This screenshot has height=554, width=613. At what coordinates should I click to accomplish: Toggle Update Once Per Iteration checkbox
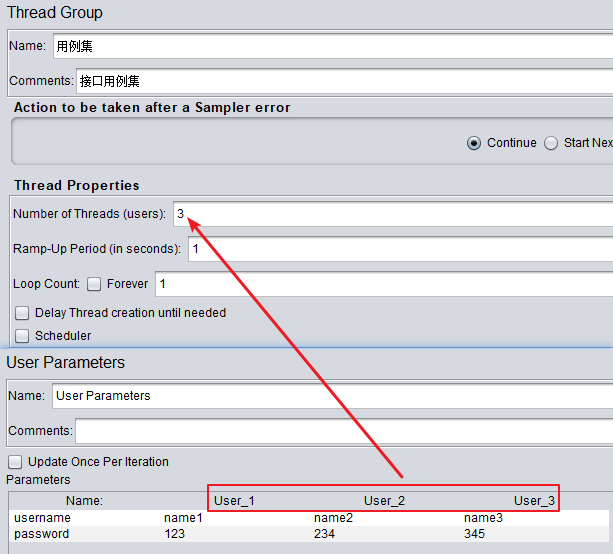[x=15, y=462]
